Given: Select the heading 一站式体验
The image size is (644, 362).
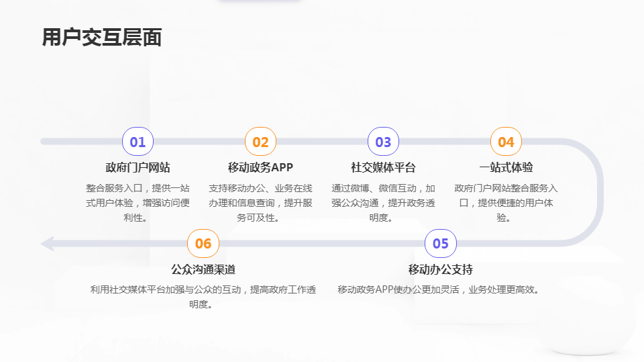Looking at the screenshot, I should [x=506, y=167].
